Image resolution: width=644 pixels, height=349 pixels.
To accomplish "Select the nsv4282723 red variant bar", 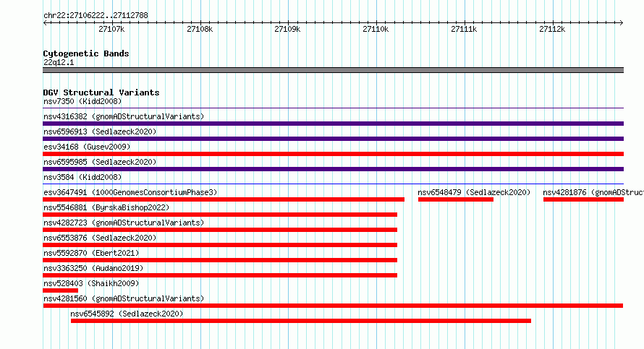I will 220,230.
